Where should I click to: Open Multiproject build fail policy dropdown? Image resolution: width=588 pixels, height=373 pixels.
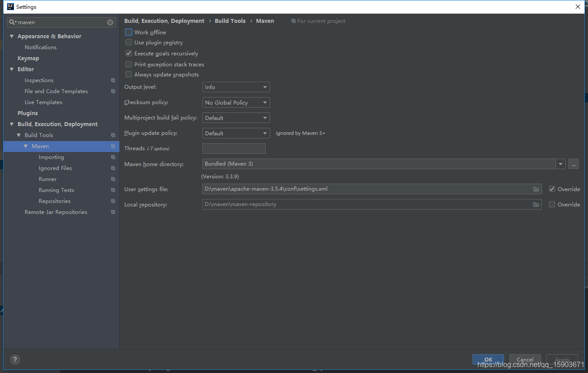coord(236,118)
